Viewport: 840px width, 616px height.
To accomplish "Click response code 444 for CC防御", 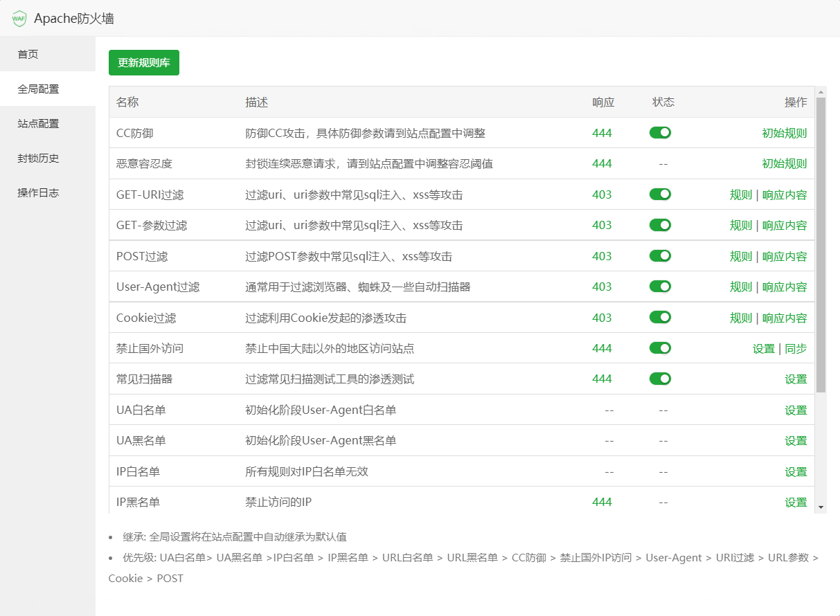I will [602, 133].
